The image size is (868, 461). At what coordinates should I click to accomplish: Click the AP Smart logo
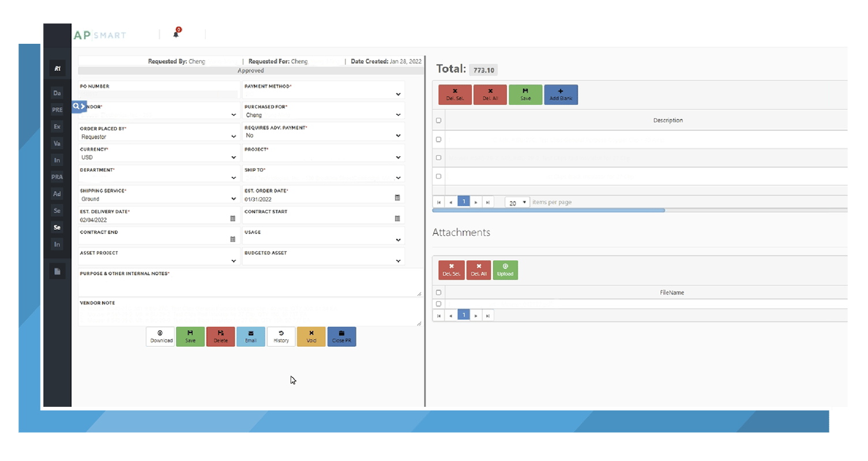(100, 35)
